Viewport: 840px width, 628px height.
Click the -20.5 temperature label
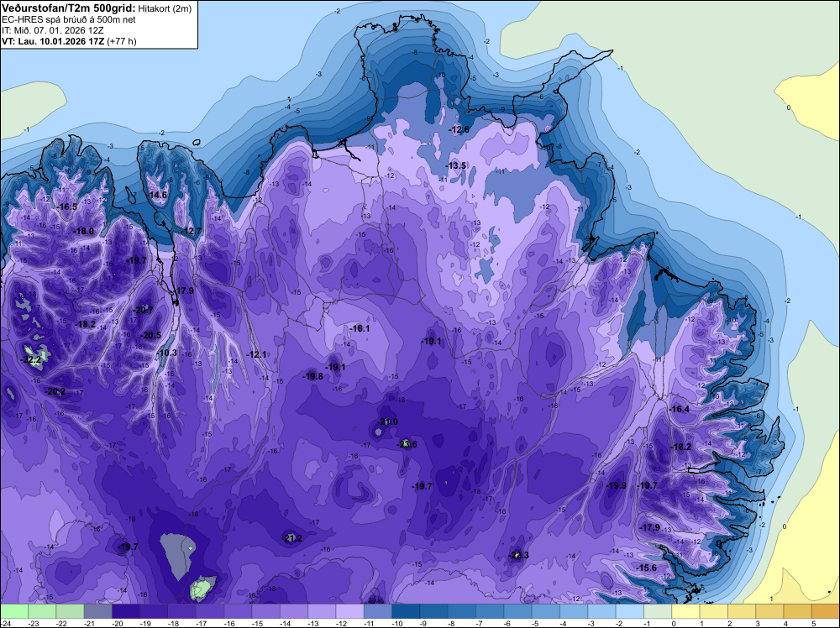[x=150, y=335]
